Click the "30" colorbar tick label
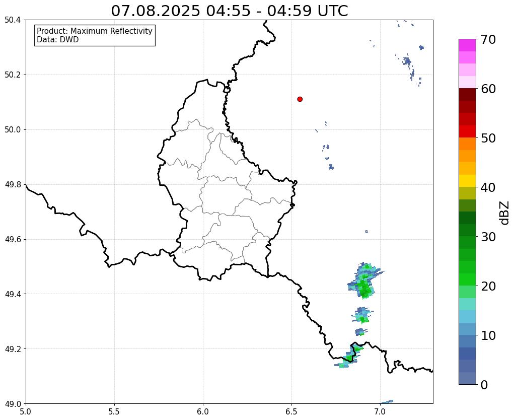515x420 pixels. [488, 237]
